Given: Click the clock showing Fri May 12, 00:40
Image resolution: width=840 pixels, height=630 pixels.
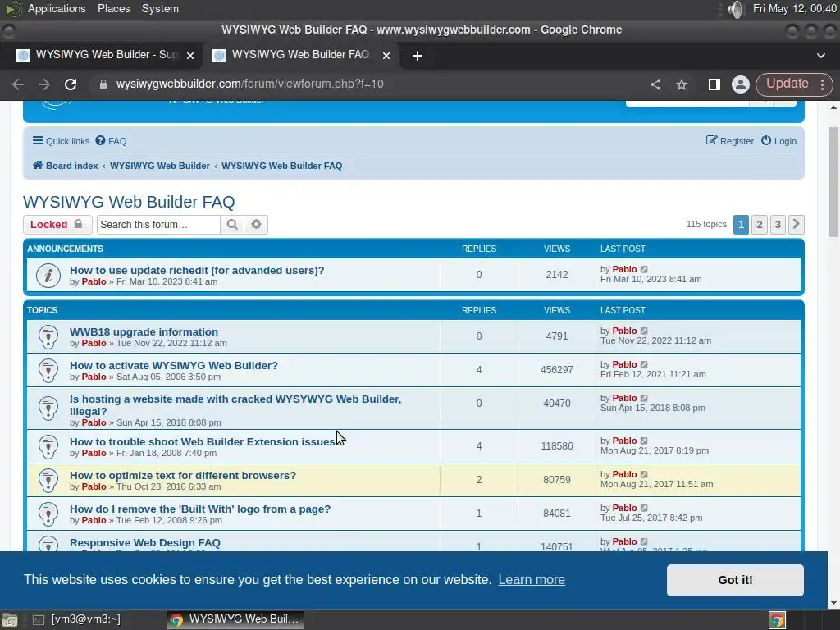Looking at the screenshot, I should [x=794, y=8].
